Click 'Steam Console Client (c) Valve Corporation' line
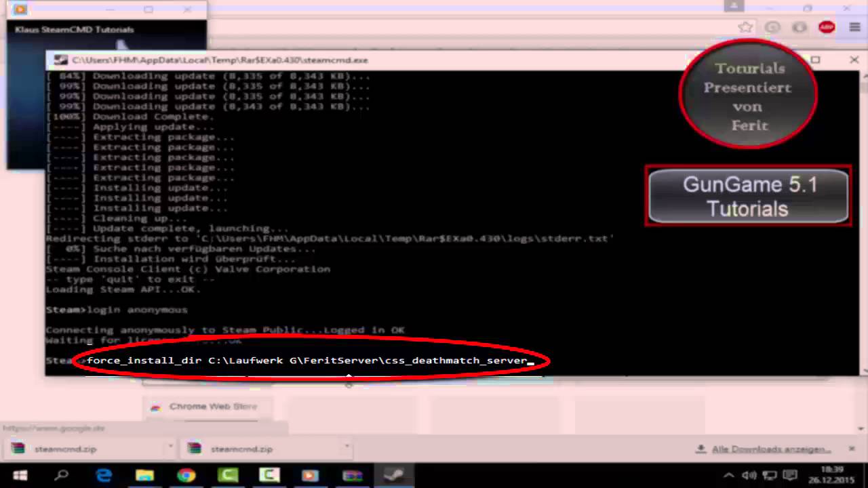Viewport: 868px width, 488px height. pyautogui.click(x=188, y=269)
